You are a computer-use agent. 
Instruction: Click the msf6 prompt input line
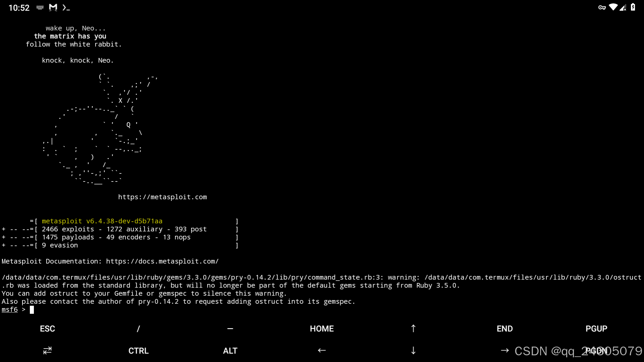point(32,310)
